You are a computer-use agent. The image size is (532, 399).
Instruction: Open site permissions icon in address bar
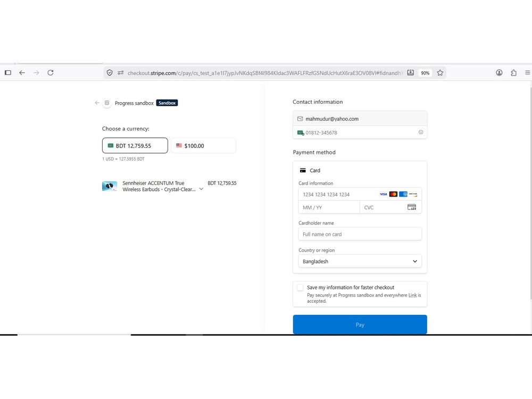point(120,72)
